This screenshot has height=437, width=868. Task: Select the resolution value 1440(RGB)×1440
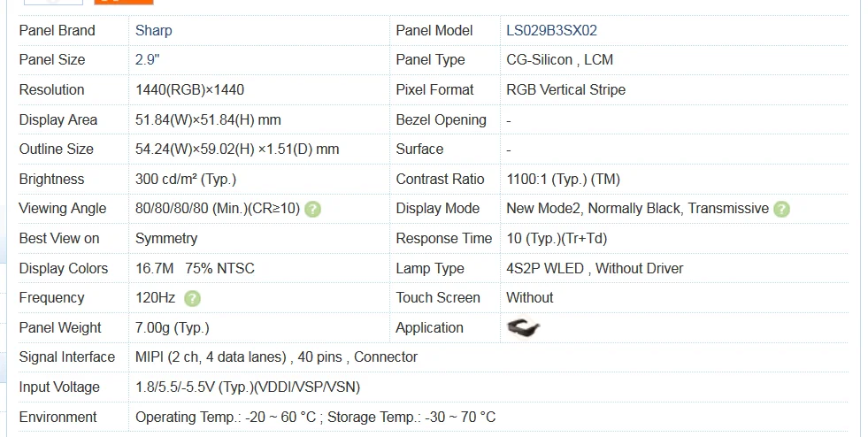pos(189,89)
